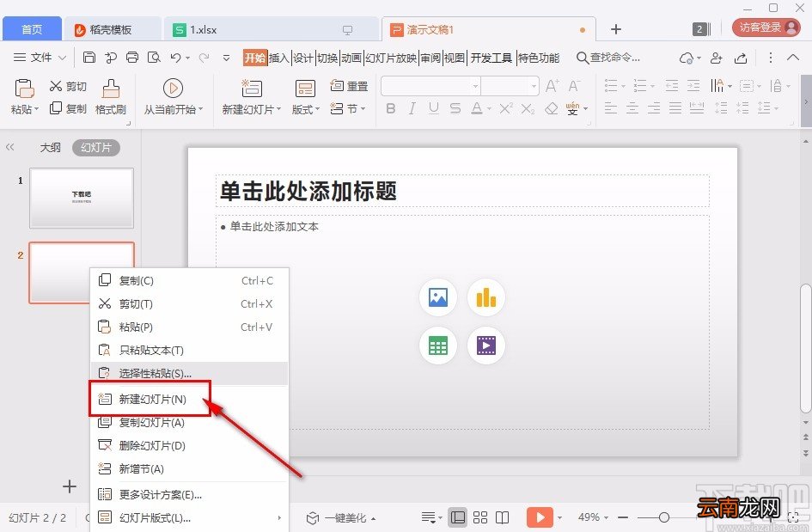Toggle Strikethrough formatting
Image resolution: width=812 pixels, height=532 pixels.
tap(455, 108)
